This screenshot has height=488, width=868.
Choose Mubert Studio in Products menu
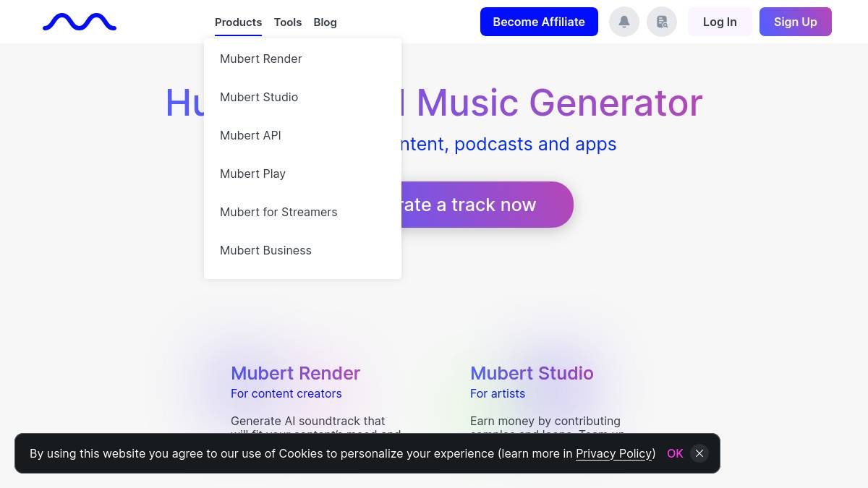[259, 97]
